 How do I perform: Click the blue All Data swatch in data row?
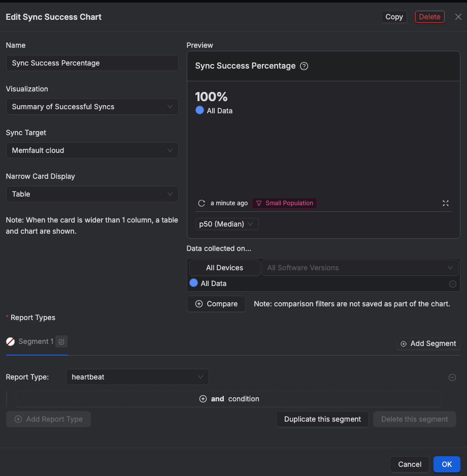(193, 283)
